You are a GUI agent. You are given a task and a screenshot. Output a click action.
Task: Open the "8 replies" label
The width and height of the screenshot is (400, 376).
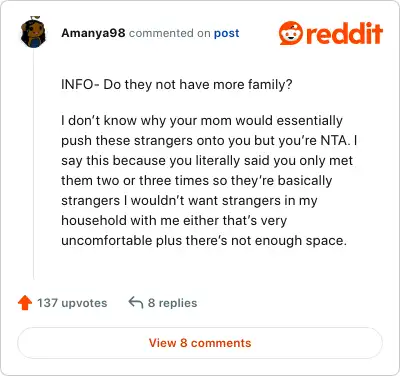(172, 303)
